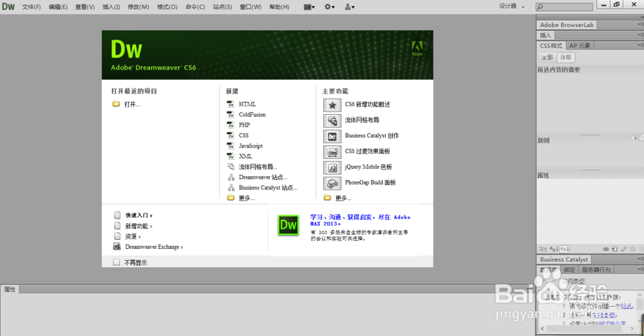The image size is (644, 336).
Task: Open the CSS样式 panel options menu
Action: click(640, 45)
